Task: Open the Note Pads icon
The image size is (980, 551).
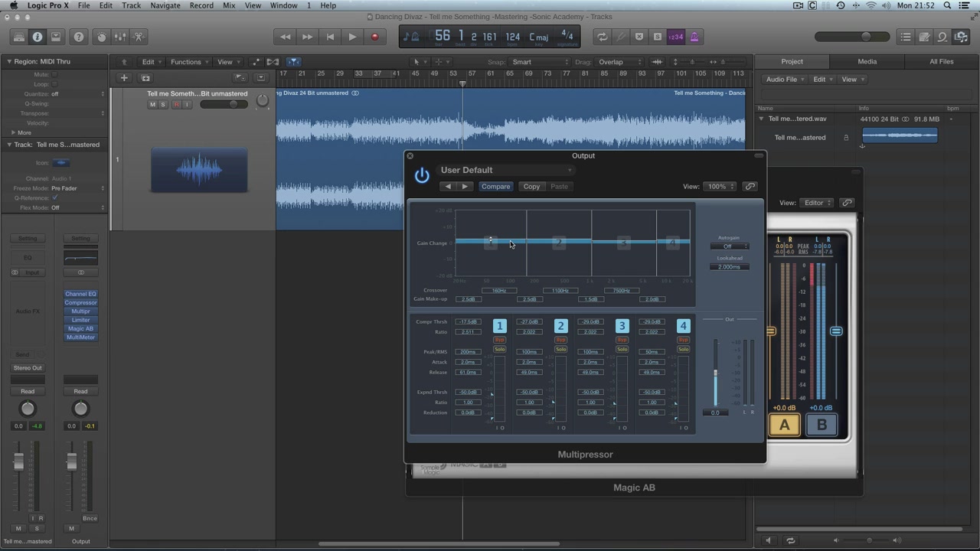Action: point(924,37)
